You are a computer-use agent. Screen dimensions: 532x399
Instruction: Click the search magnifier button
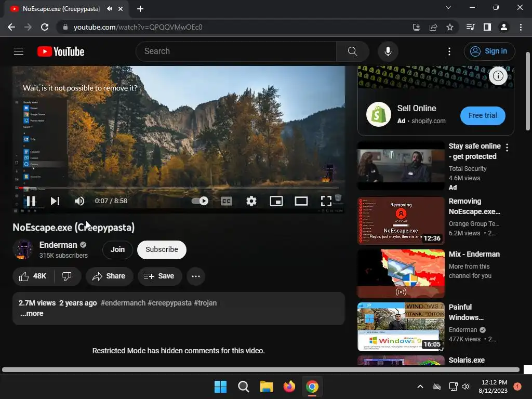[x=353, y=51]
